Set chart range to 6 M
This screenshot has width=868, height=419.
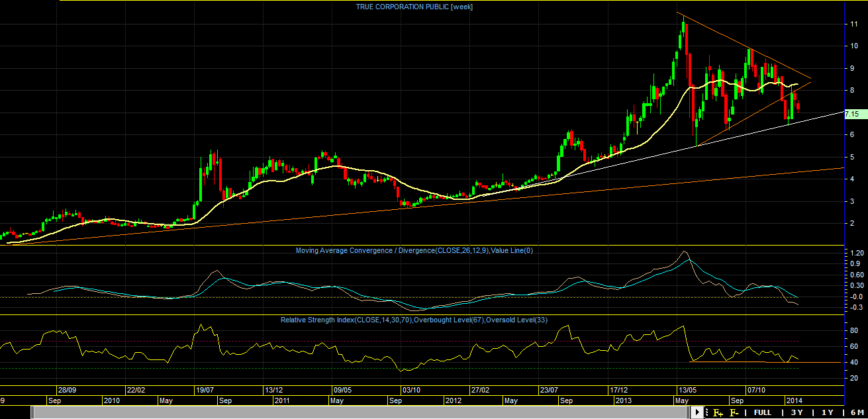pyautogui.click(x=856, y=412)
